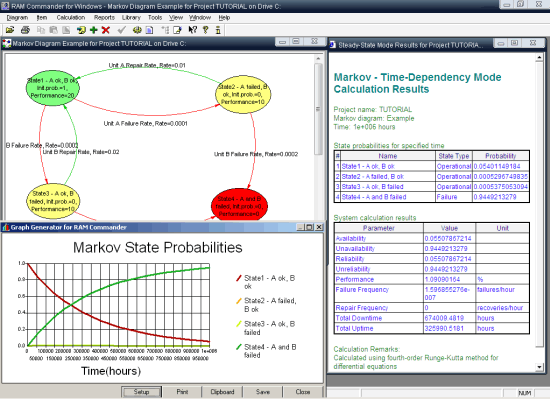Click the RAM Commander title bar icon
The height and width of the screenshot is (399, 550).
click(x=5, y=5)
